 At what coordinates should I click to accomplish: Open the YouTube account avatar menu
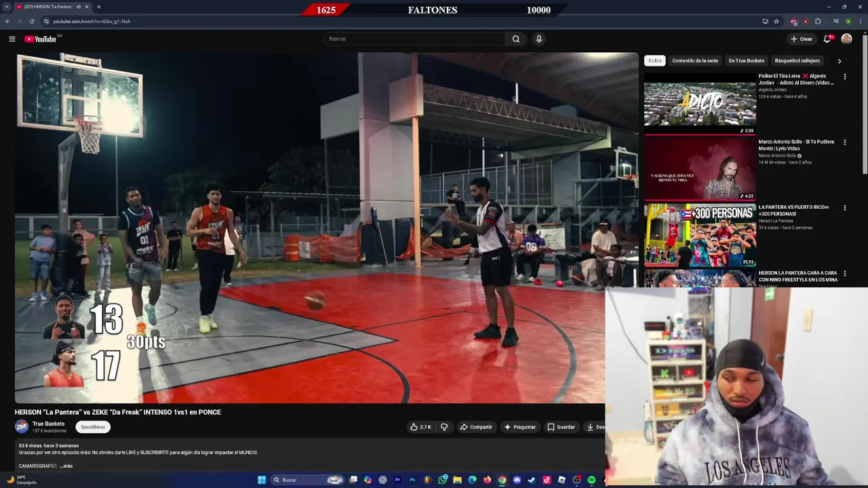(x=846, y=39)
